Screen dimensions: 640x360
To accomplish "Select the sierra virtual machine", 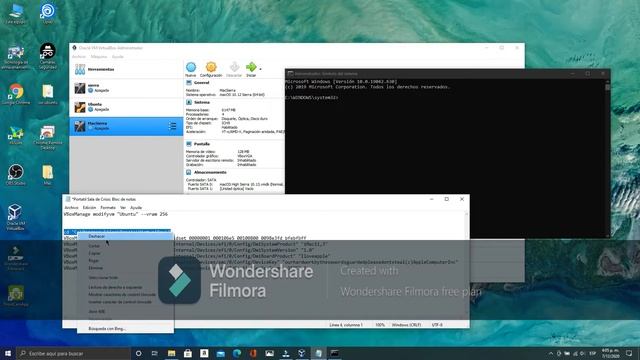I will 126,88.
